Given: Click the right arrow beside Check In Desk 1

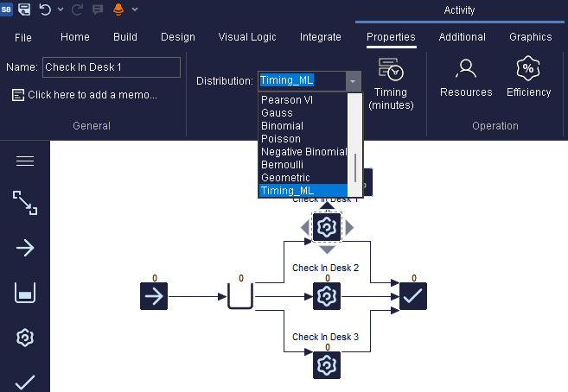Looking at the screenshot, I should click(x=349, y=228).
